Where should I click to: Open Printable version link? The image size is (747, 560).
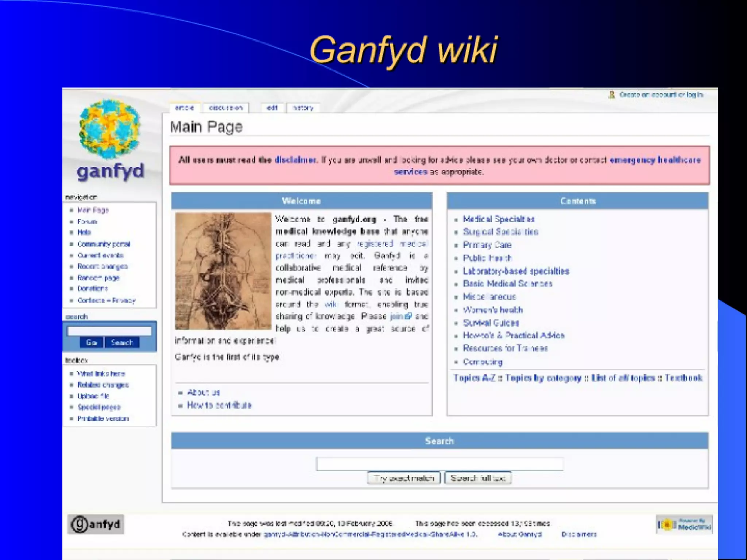103,419
